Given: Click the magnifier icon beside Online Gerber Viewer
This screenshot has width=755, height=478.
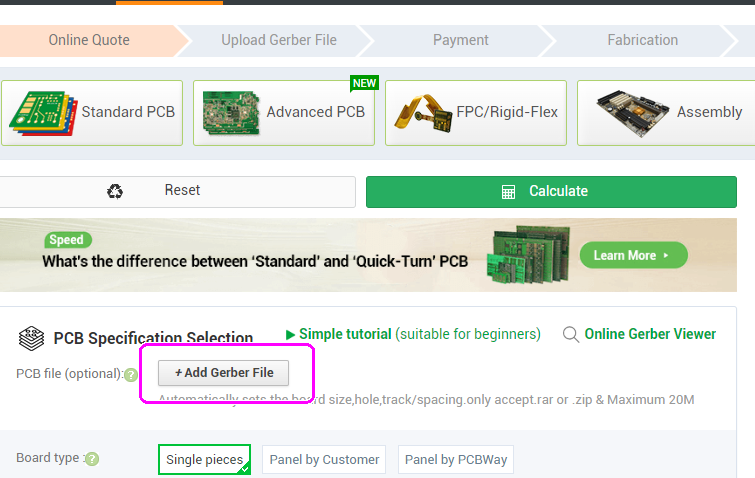Looking at the screenshot, I should pos(571,334).
